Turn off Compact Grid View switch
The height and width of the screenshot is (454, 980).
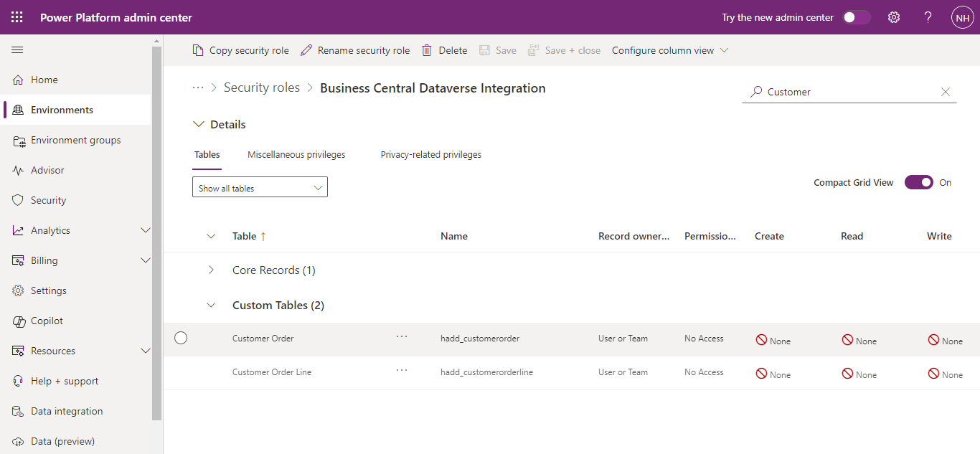(x=918, y=182)
